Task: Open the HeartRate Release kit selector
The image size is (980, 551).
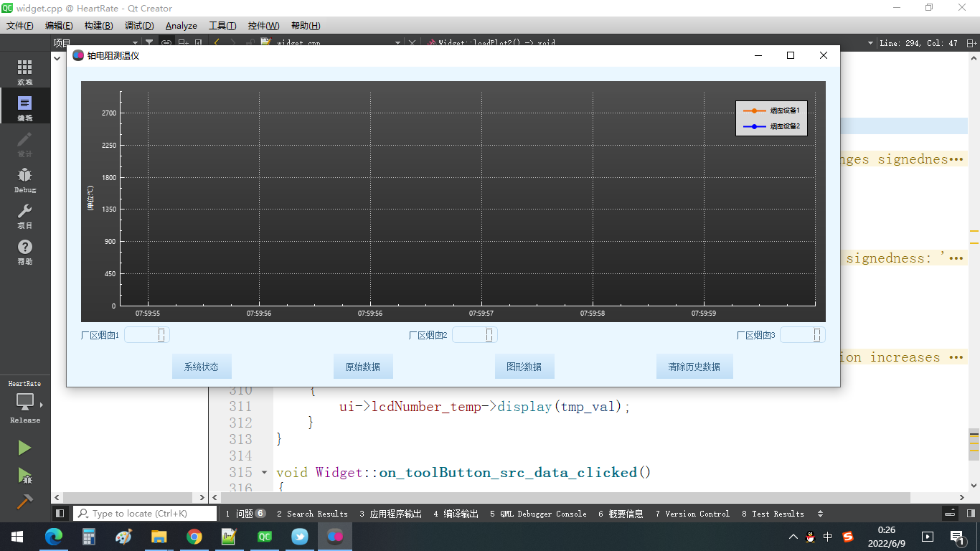Action: 25,402
